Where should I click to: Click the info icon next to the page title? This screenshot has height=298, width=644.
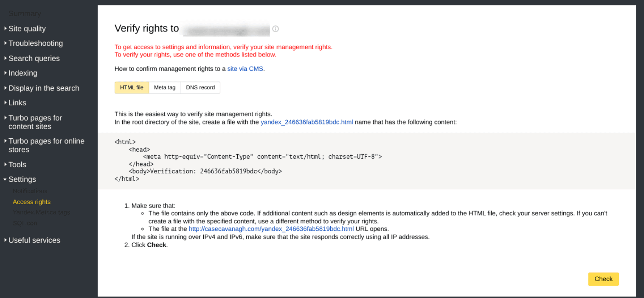click(275, 29)
